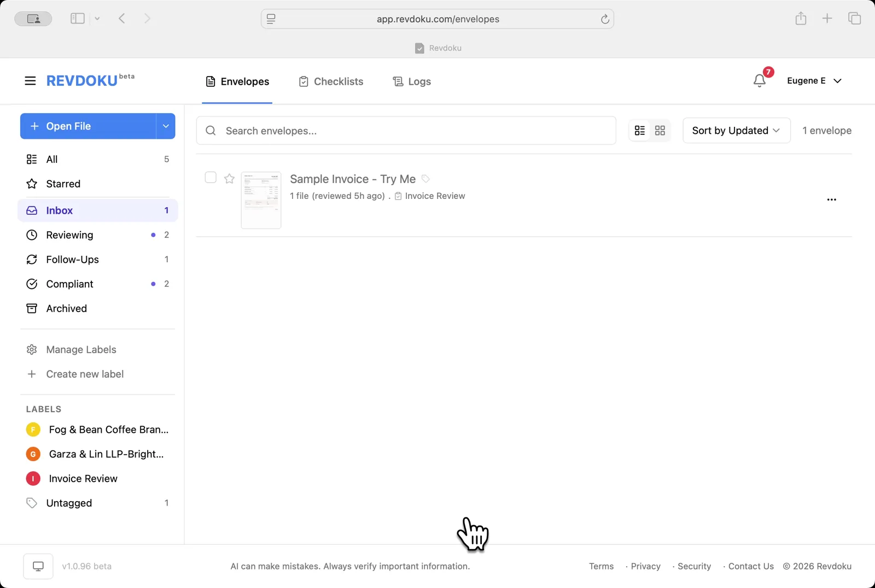Open Manage Labels settings
Image resolution: width=875 pixels, height=588 pixels.
80,349
